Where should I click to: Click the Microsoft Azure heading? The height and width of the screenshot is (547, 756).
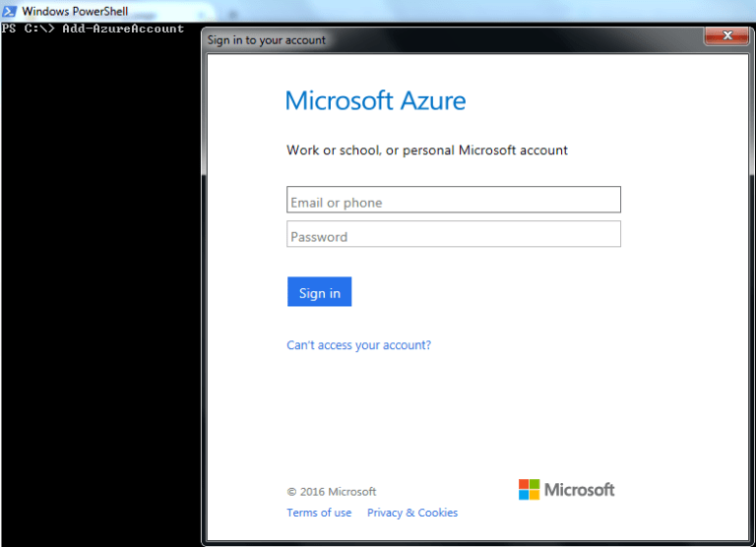[376, 100]
